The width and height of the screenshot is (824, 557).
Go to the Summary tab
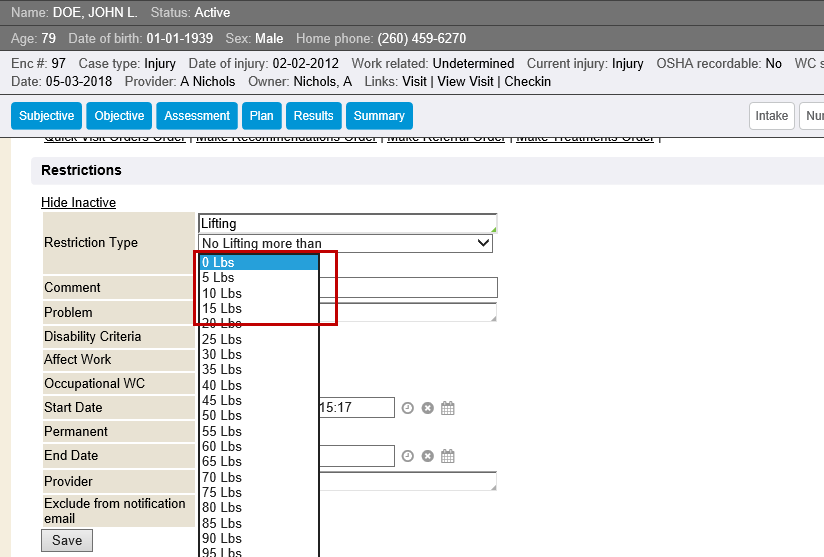[x=379, y=116]
